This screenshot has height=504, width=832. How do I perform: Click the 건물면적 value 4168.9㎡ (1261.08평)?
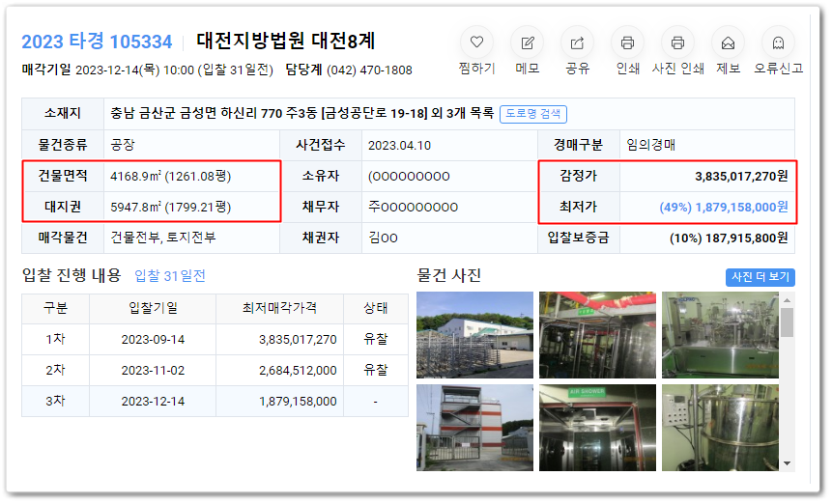pos(170,176)
